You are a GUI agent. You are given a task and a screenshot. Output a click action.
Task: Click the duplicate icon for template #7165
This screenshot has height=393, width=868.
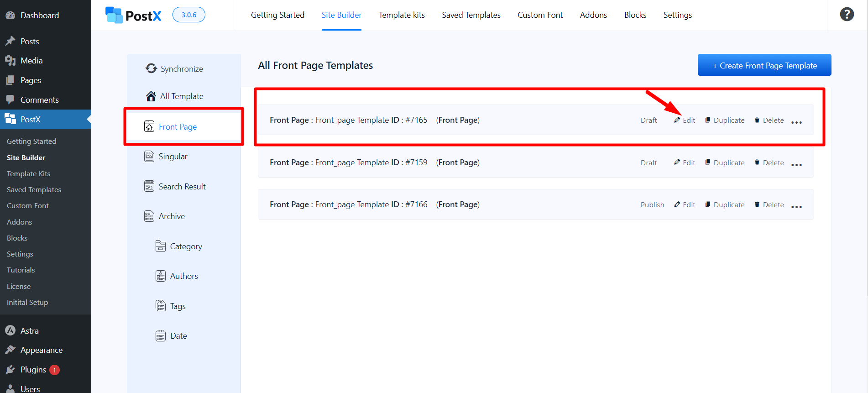pyautogui.click(x=708, y=120)
